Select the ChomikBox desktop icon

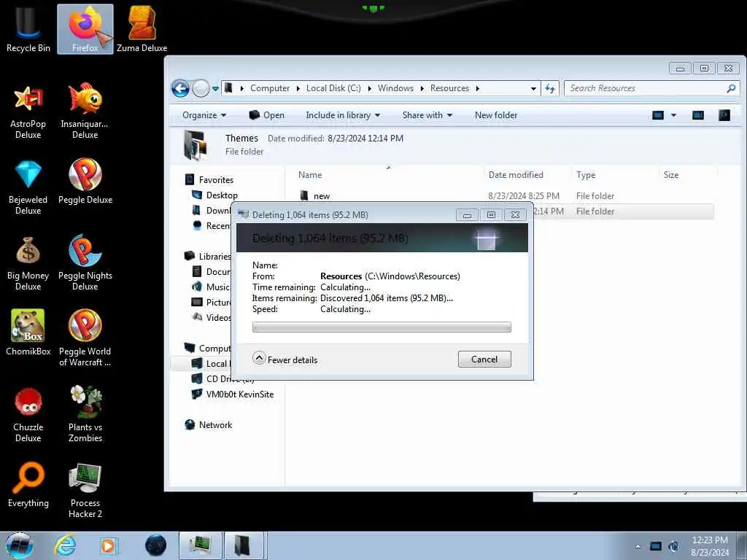coord(28,332)
